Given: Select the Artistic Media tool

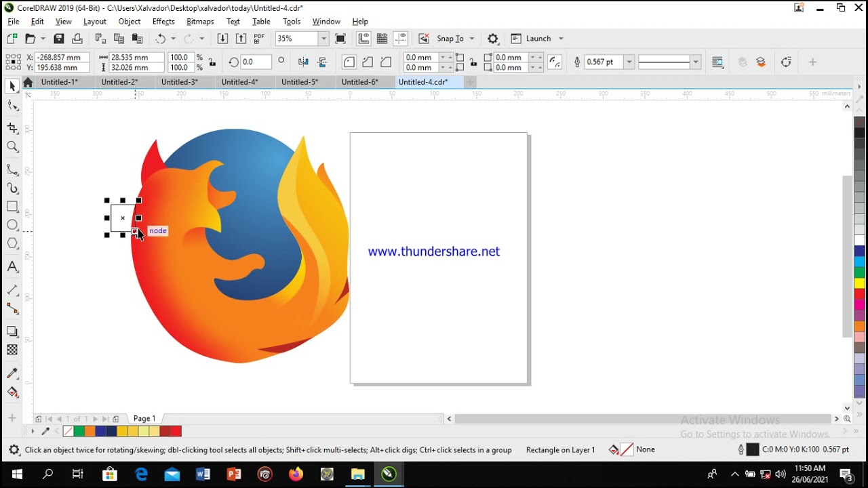Looking at the screenshot, I should (12, 188).
